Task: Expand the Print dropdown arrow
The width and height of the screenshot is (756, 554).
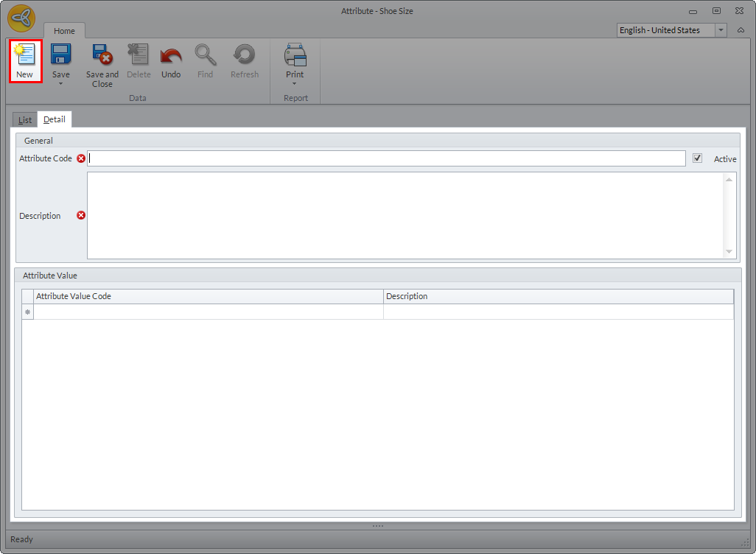Action: pyautogui.click(x=295, y=84)
